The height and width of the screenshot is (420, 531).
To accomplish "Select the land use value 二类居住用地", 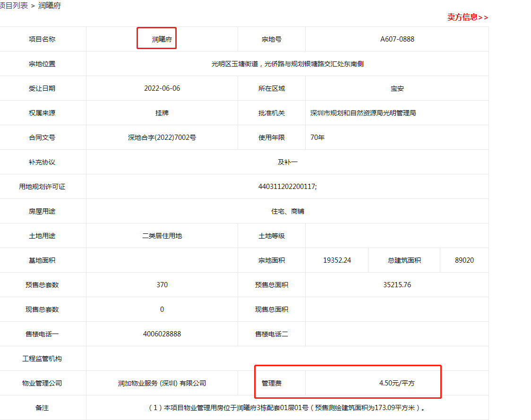I will (162, 236).
